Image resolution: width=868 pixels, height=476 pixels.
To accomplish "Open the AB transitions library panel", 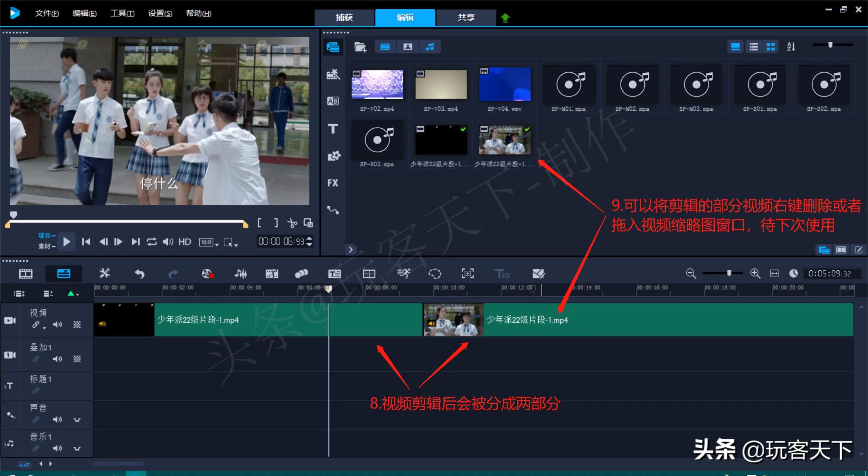I will (x=333, y=101).
